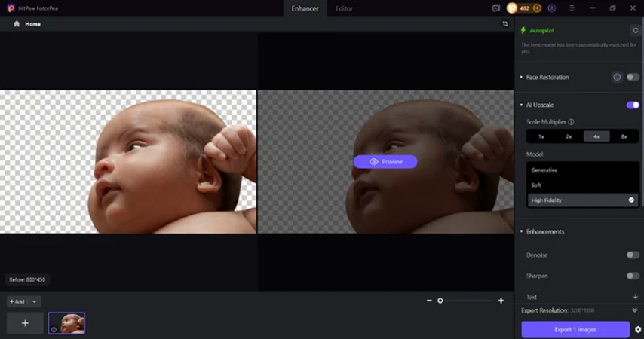Minimize the HitPaw window
The image size is (644, 339).
pyautogui.click(x=592, y=8)
